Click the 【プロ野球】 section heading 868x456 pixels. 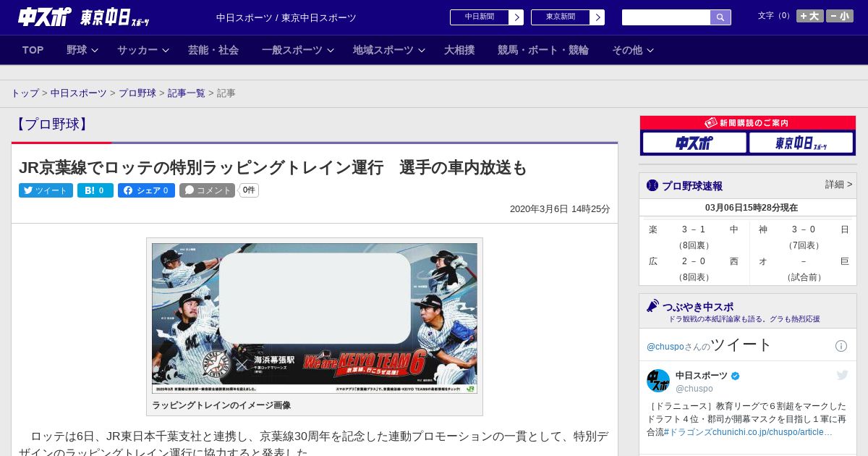coord(51,124)
